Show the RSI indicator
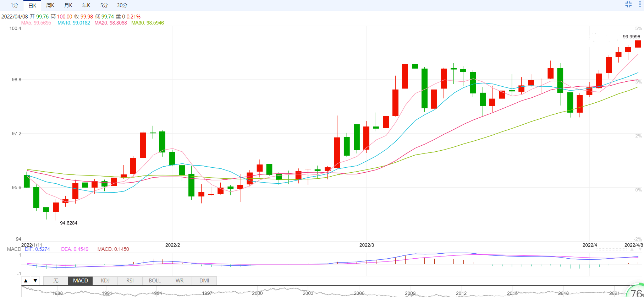 (x=130, y=281)
